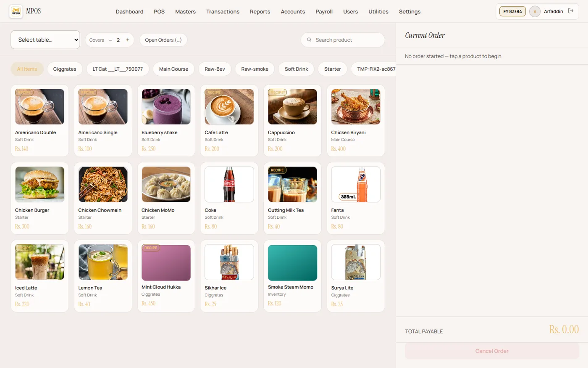Open the Accounts menu
The image size is (588, 368).
tap(293, 11)
